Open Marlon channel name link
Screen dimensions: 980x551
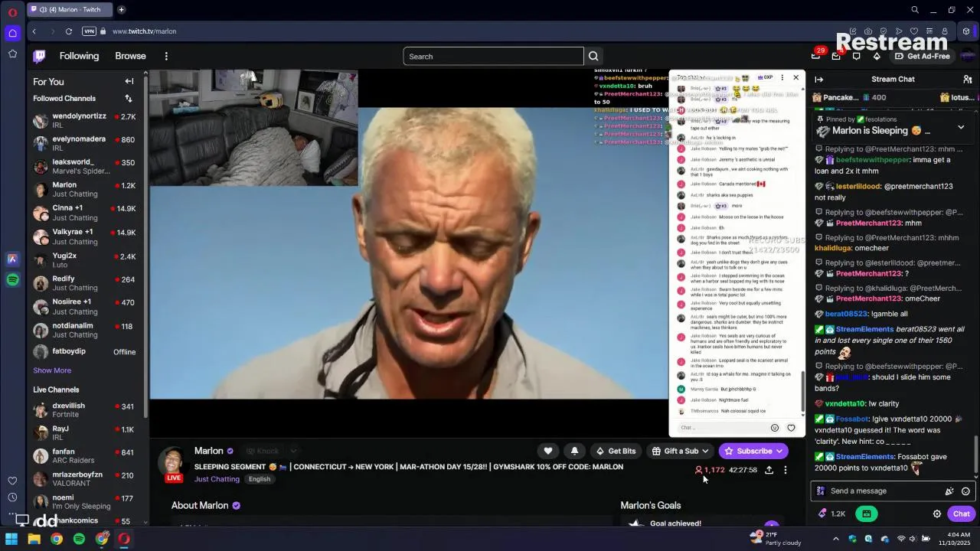click(208, 451)
